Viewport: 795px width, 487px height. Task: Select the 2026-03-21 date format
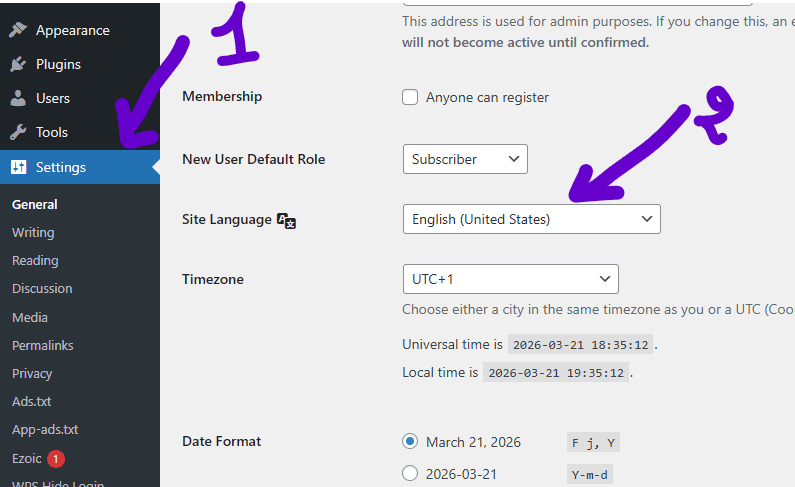(410, 473)
